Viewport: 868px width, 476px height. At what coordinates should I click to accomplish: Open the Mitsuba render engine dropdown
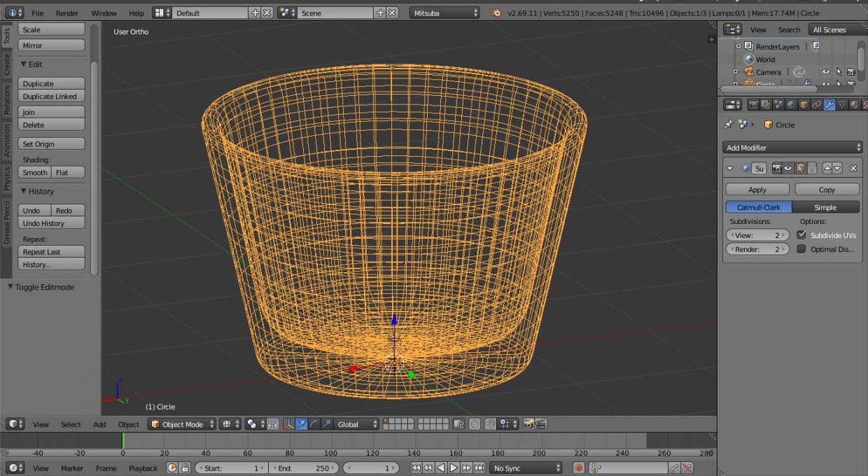pyautogui.click(x=445, y=13)
